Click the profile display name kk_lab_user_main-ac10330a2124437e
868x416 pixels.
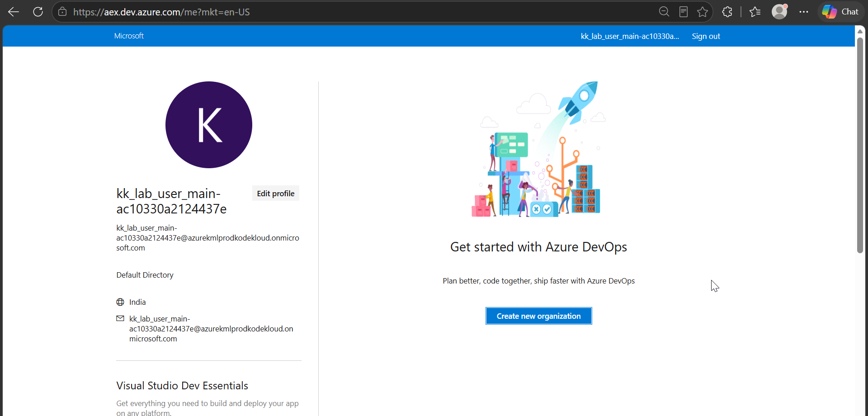point(171,201)
